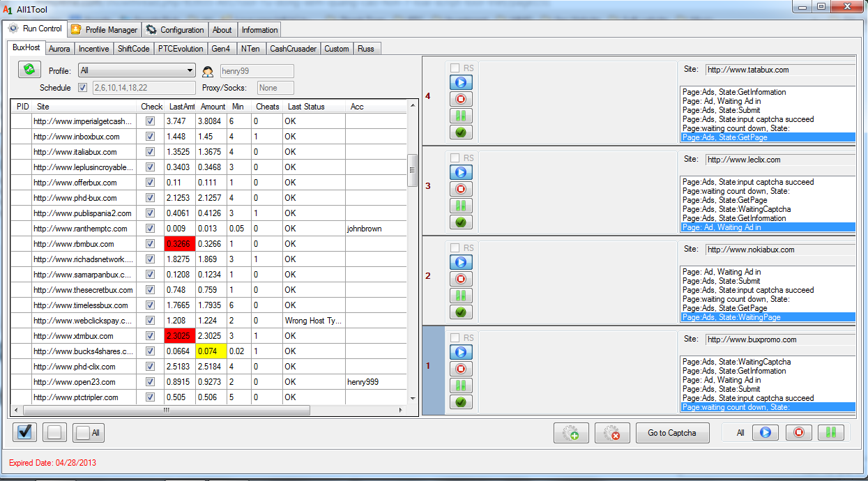This screenshot has width=868, height=481.
Task: Sort by the Site column header
Action: pos(84,107)
